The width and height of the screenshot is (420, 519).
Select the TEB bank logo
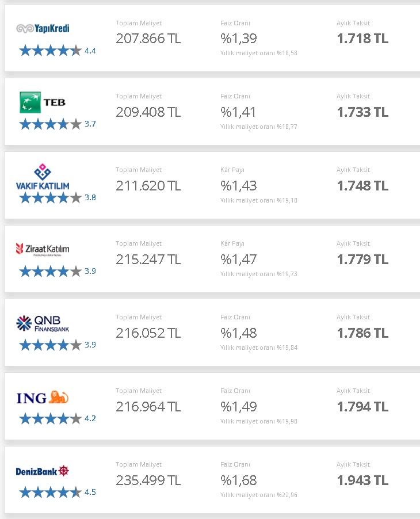(43, 102)
